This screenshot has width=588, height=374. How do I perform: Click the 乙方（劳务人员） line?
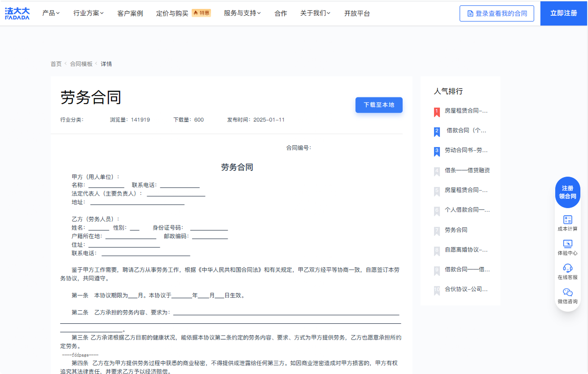tap(96, 219)
